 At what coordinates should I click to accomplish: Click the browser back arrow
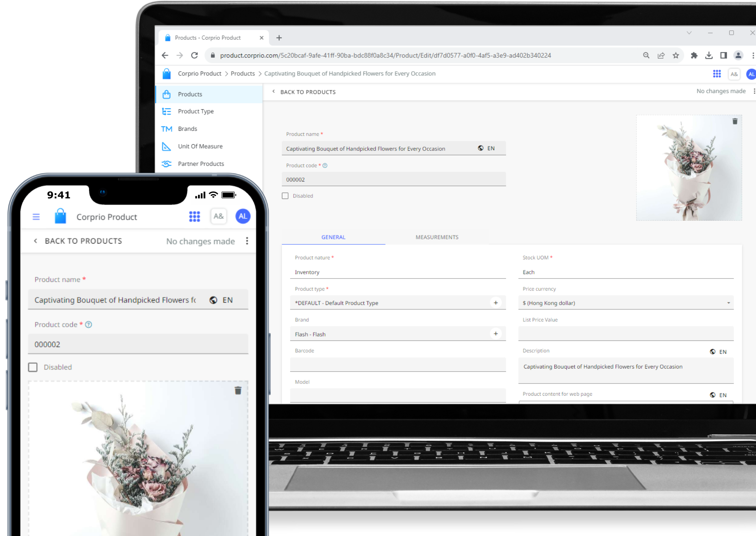click(x=165, y=56)
